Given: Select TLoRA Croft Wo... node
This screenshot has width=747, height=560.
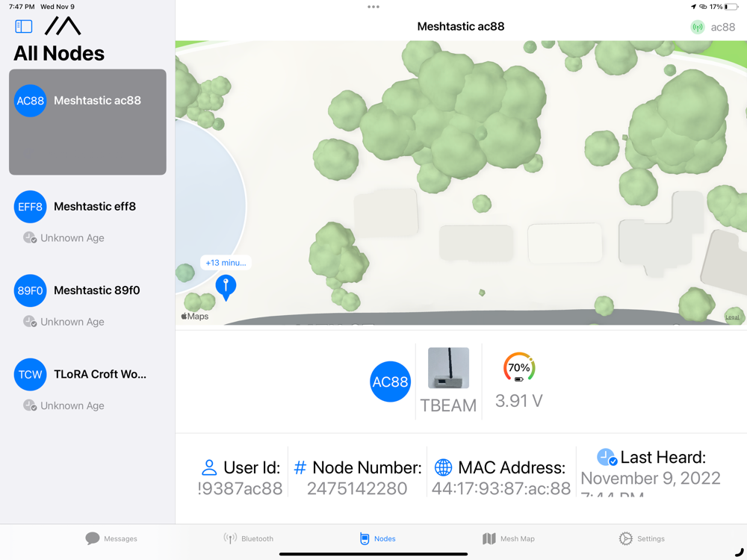Looking at the screenshot, I should 87,385.
